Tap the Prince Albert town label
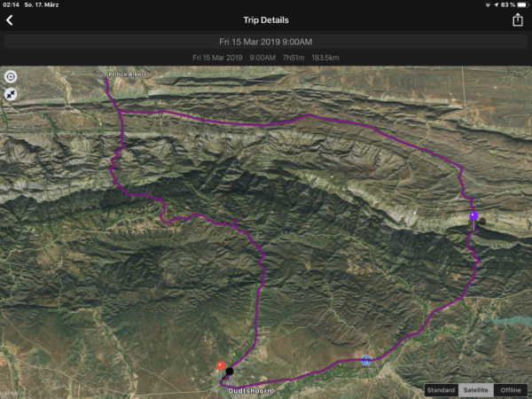 (x=128, y=74)
